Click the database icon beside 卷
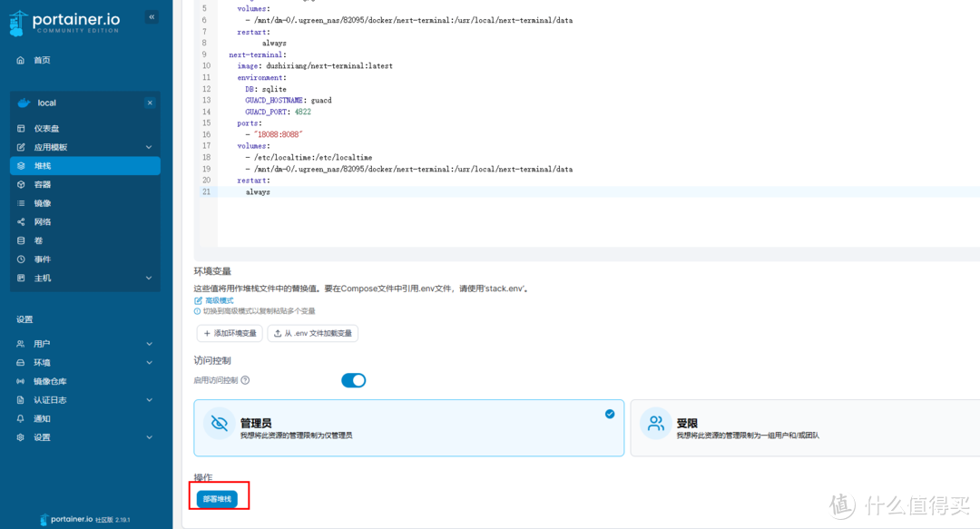Viewport: 980px width, 529px height. 21,240
